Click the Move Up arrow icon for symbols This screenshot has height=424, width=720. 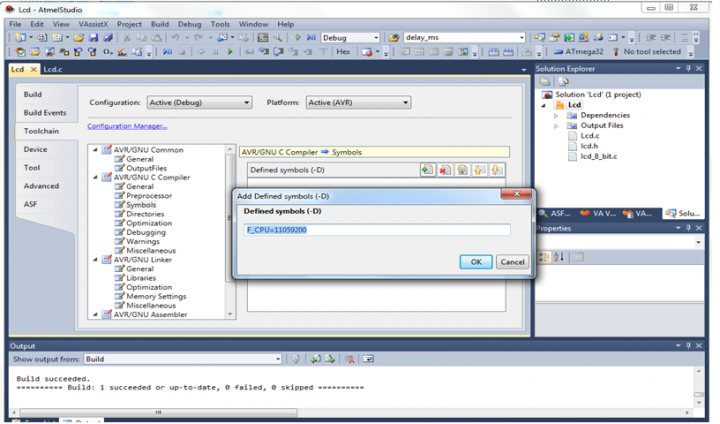click(x=479, y=170)
